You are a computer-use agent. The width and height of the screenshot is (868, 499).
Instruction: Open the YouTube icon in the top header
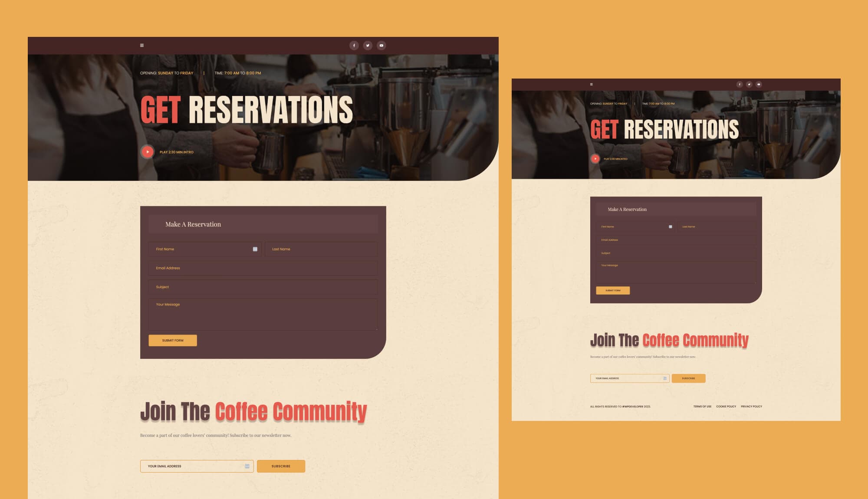pyautogui.click(x=381, y=45)
